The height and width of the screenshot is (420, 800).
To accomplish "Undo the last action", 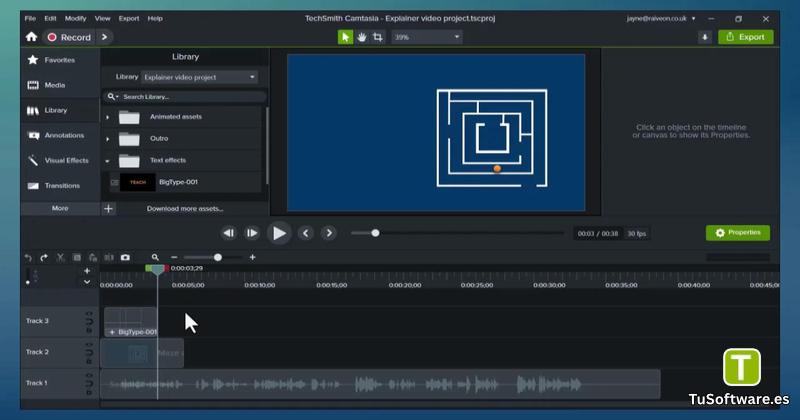I will click(29, 258).
